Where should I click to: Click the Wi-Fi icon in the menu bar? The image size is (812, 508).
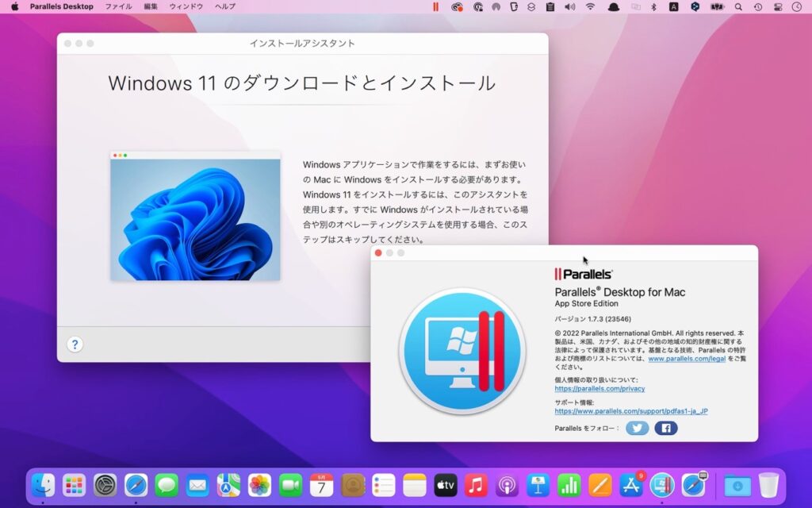(x=589, y=6)
